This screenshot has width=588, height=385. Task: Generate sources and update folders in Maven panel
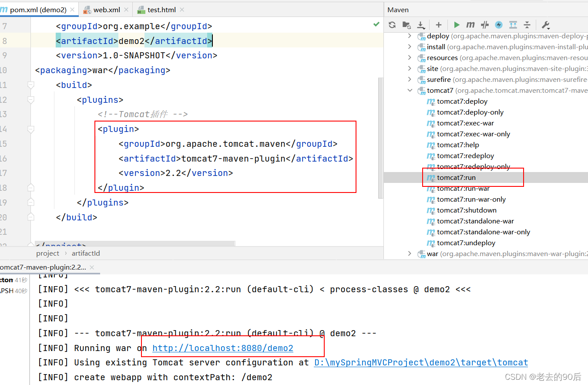tap(406, 25)
